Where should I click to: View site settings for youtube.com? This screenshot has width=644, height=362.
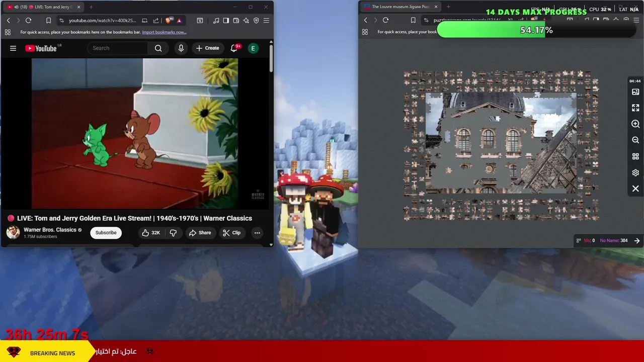coord(61,20)
